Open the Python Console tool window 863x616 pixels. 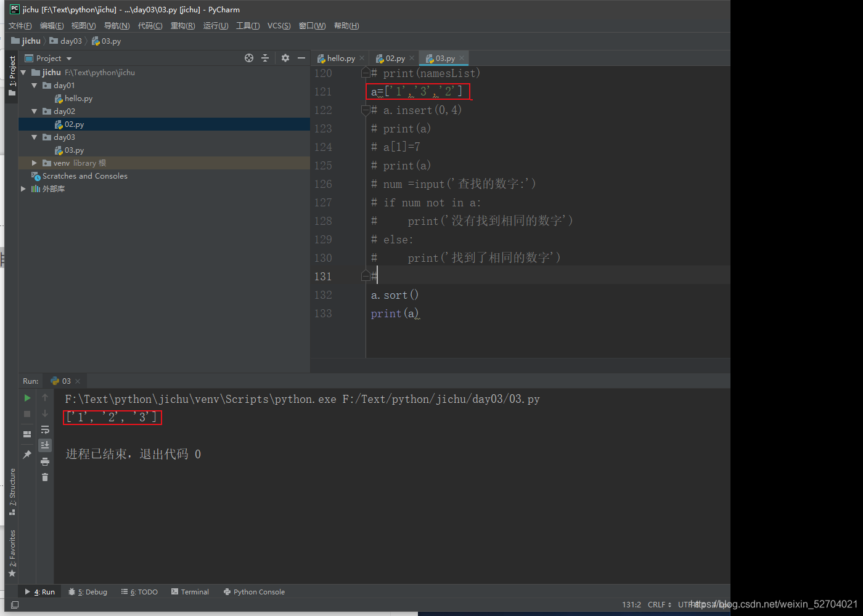[254, 592]
